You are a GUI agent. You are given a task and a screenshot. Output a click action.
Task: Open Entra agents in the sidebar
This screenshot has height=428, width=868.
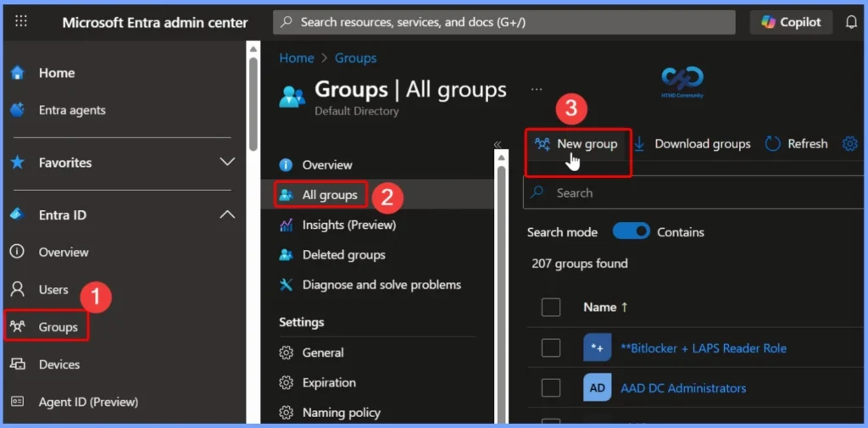[72, 110]
